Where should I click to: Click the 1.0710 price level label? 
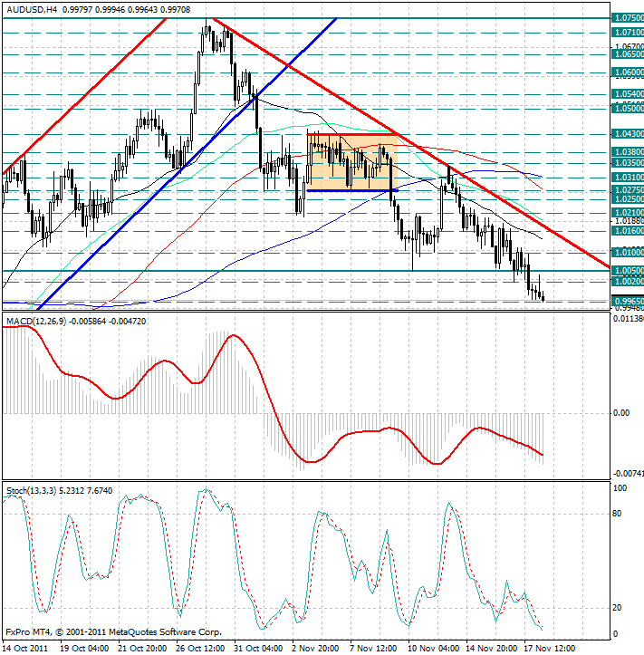click(628, 33)
